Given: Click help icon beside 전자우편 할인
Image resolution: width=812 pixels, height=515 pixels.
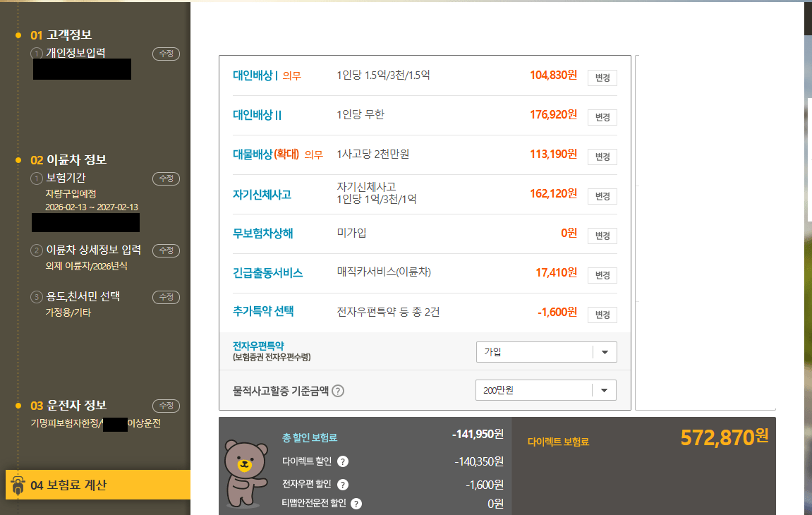Looking at the screenshot, I should 343,485.
